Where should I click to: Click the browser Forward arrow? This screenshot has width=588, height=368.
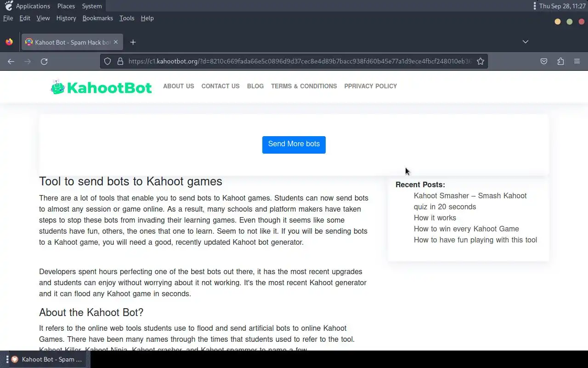pyautogui.click(x=28, y=61)
